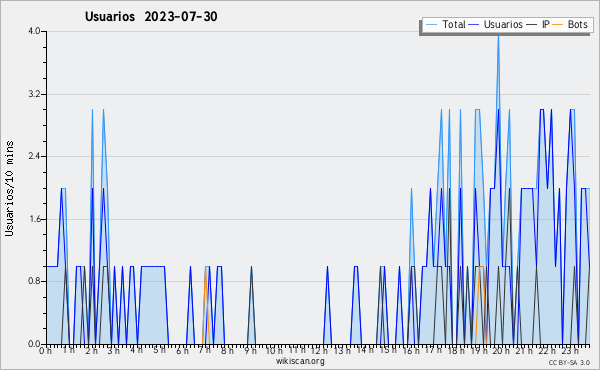Click the y-axis label '2.4'
The width and height of the screenshot is (600, 370).
(x=34, y=156)
